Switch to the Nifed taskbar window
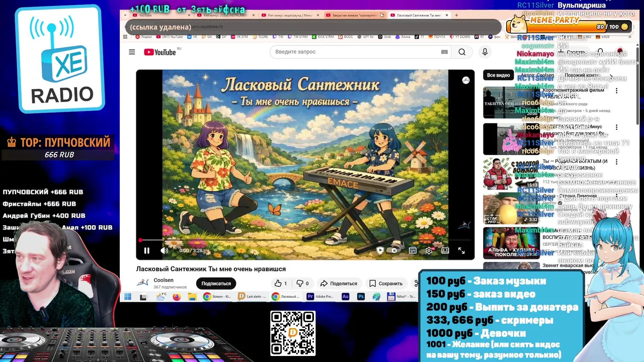The width and height of the screenshot is (644, 362). [402, 297]
